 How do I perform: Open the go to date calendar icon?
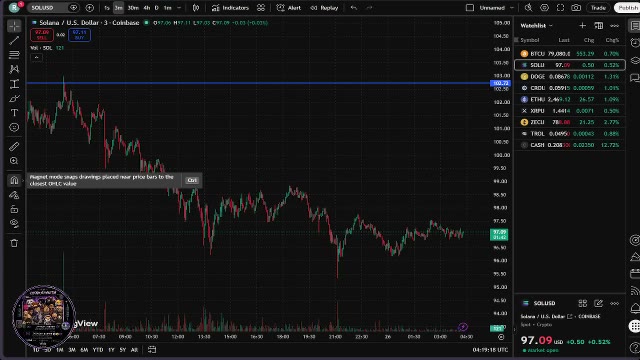pyautogui.click(x=152, y=349)
